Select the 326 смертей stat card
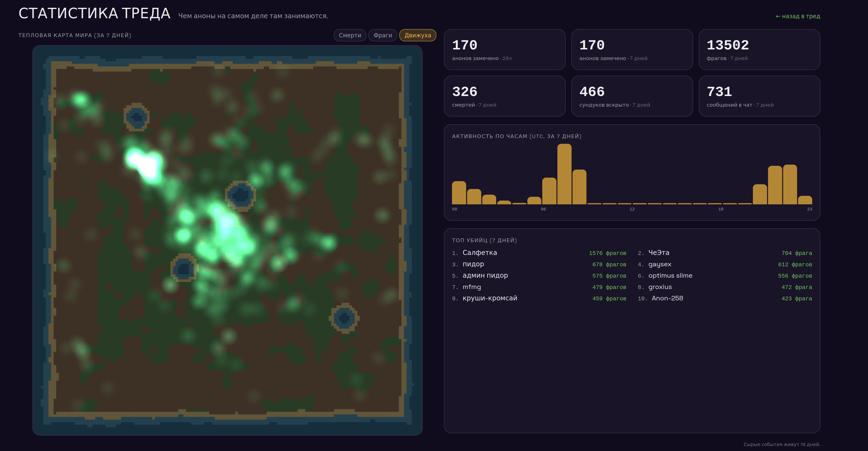Screen dimensions: 868x451 click(x=504, y=96)
